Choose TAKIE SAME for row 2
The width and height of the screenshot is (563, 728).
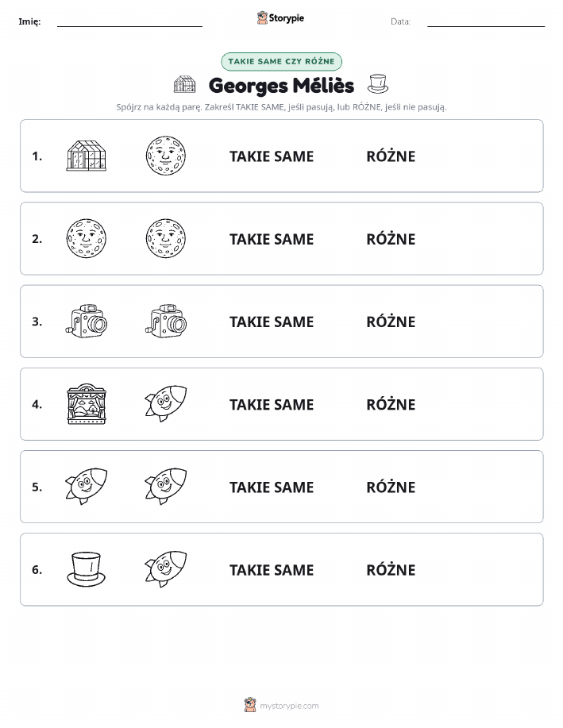[x=272, y=239]
